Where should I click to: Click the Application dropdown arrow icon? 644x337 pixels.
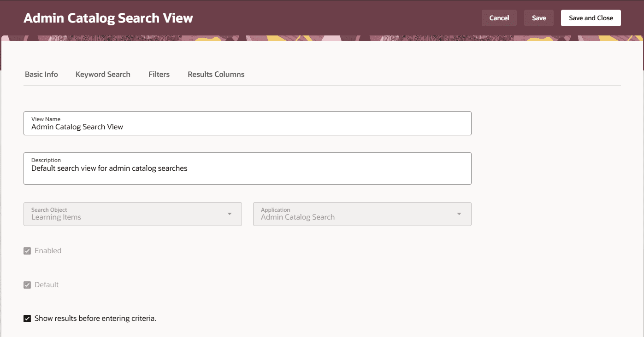pos(459,214)
